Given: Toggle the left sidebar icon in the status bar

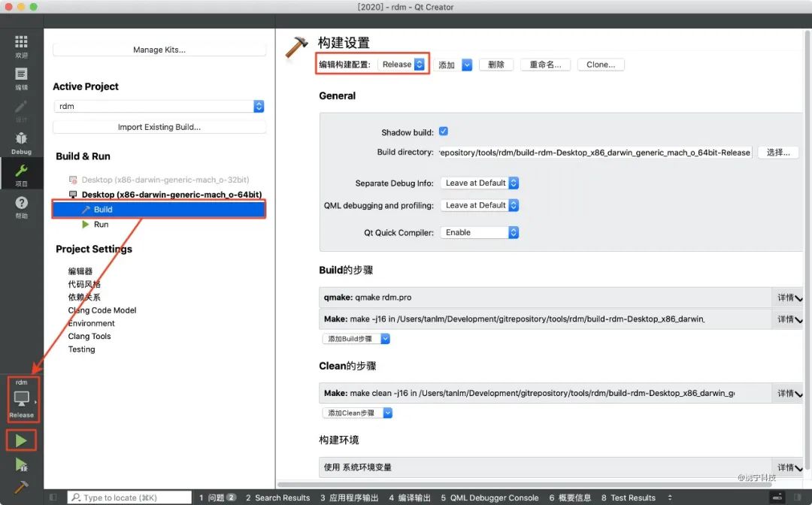Looking at the screenshot, I should pos(53,497).
